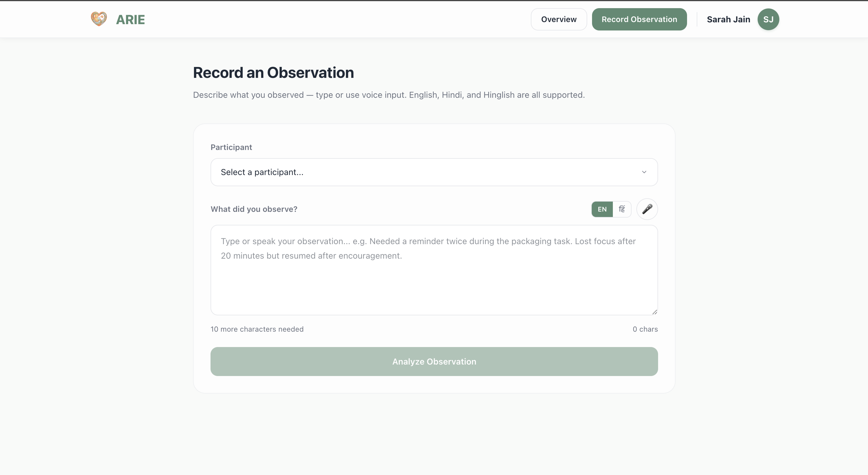Click the 0 chars counter
Viewport: 868px width, 475px height.
click(x=645, y=329)
